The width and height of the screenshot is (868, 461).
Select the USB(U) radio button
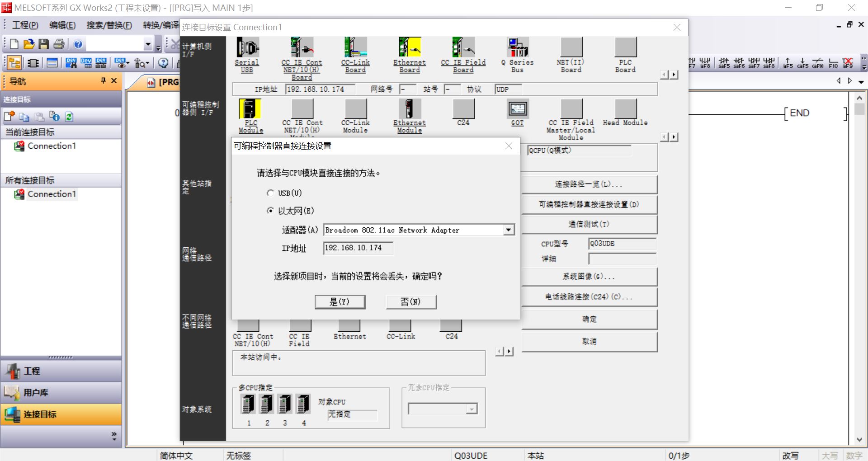click(270, 193)
